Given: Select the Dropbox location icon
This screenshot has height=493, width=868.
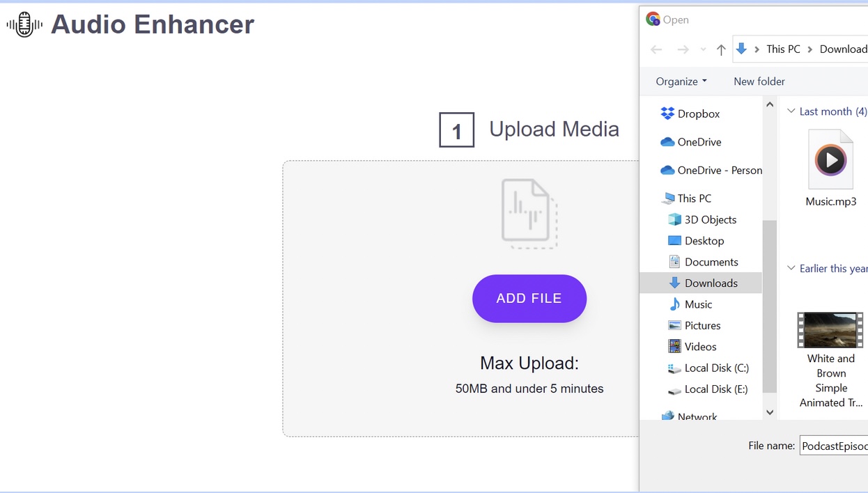Looking at the screenshot, I should pos(667,114).
